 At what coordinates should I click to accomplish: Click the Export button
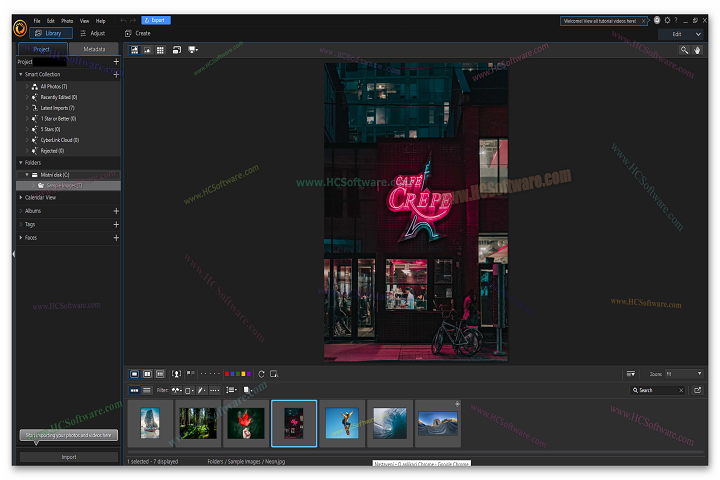(x=156, y=20)
